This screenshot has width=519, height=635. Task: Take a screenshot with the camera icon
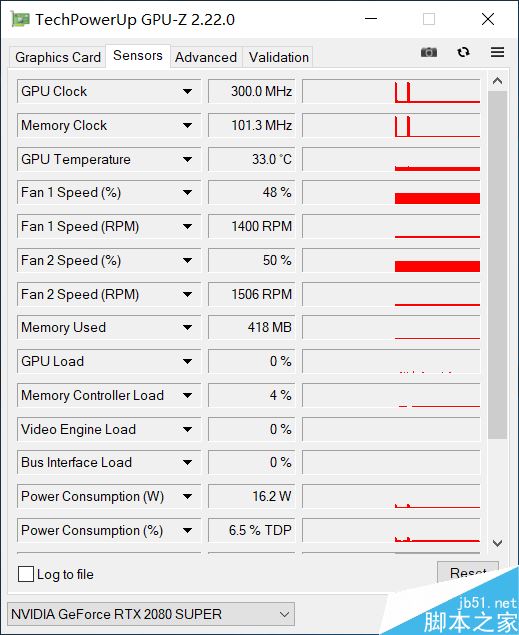click(429, 52)
